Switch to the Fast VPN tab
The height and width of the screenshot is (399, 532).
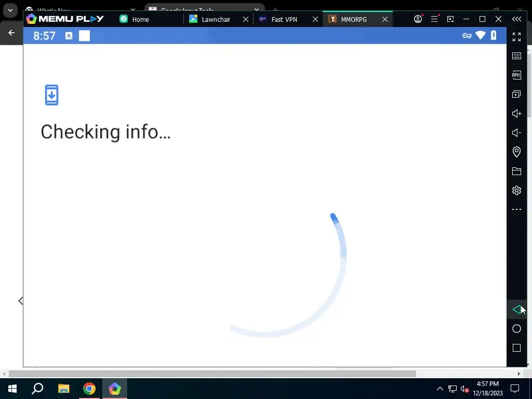click(284, 19)
